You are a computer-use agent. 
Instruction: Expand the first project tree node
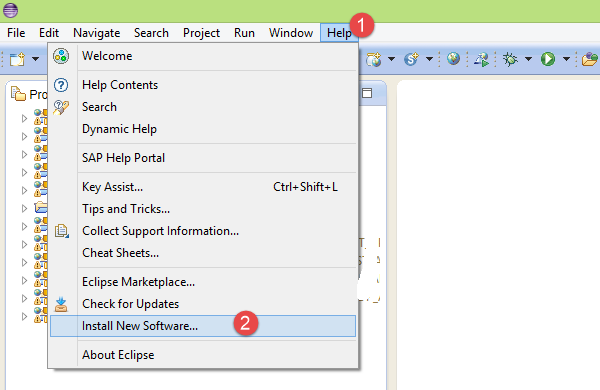[x=24, y=118]
